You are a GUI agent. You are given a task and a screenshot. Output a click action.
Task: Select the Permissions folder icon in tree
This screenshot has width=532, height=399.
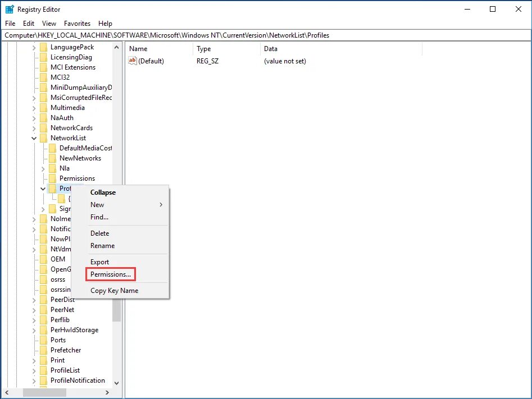pos(52,178)
